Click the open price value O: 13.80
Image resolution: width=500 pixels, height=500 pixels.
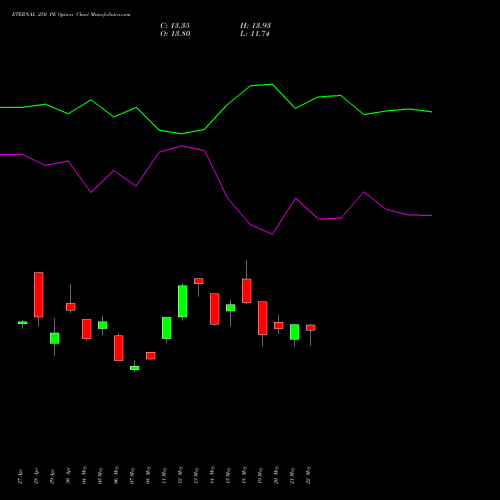pyautogui.click(x=175, y=34)
